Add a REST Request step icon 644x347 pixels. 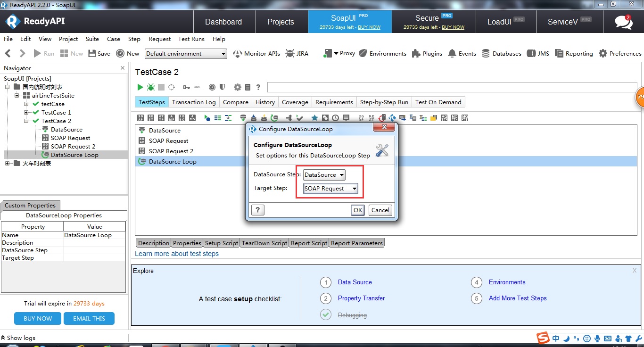(151, 118)
